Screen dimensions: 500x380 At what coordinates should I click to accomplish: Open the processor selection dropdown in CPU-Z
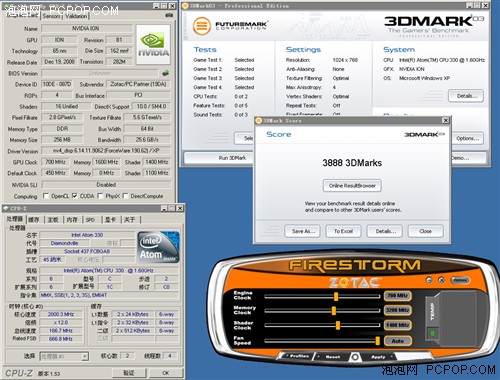85,357
